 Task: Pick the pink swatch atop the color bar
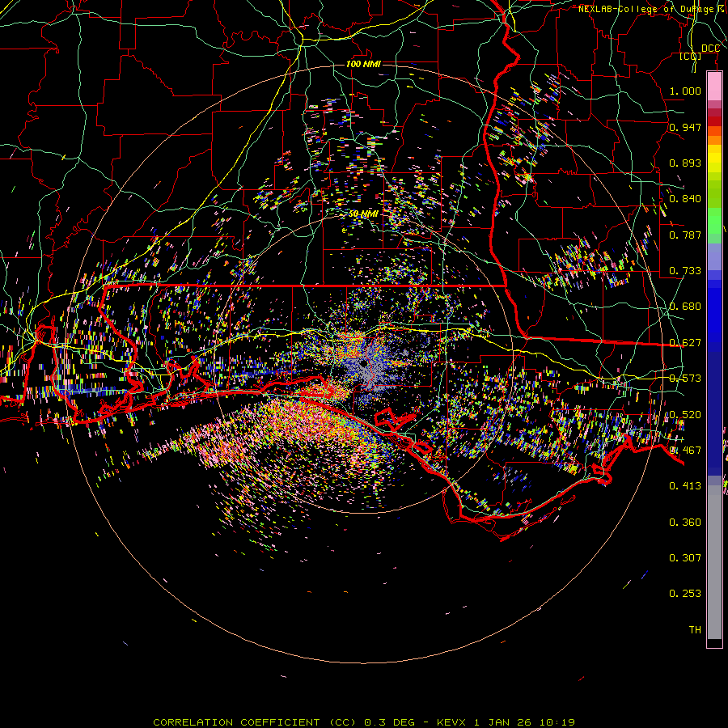pos(714,87)
